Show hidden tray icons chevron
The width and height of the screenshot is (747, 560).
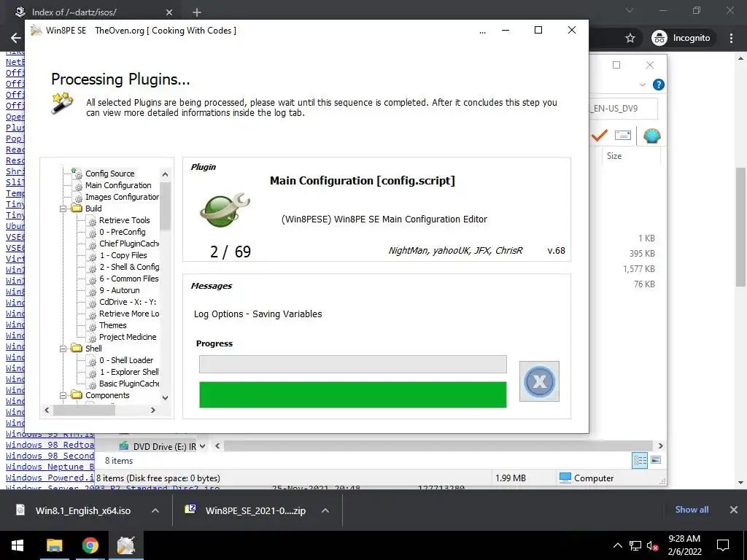617,545
